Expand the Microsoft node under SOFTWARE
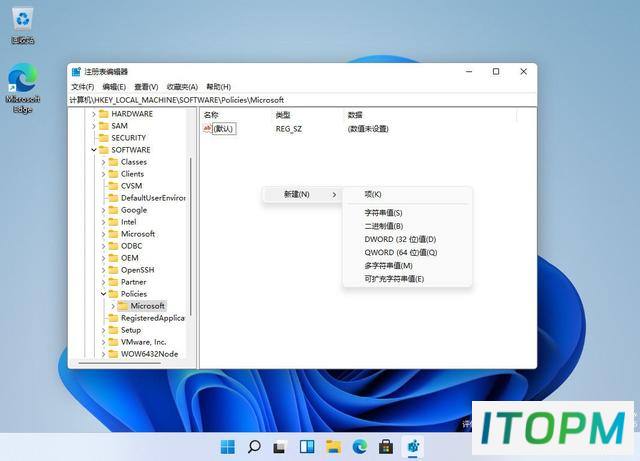The image size is (640, 461). pos(103,234)
